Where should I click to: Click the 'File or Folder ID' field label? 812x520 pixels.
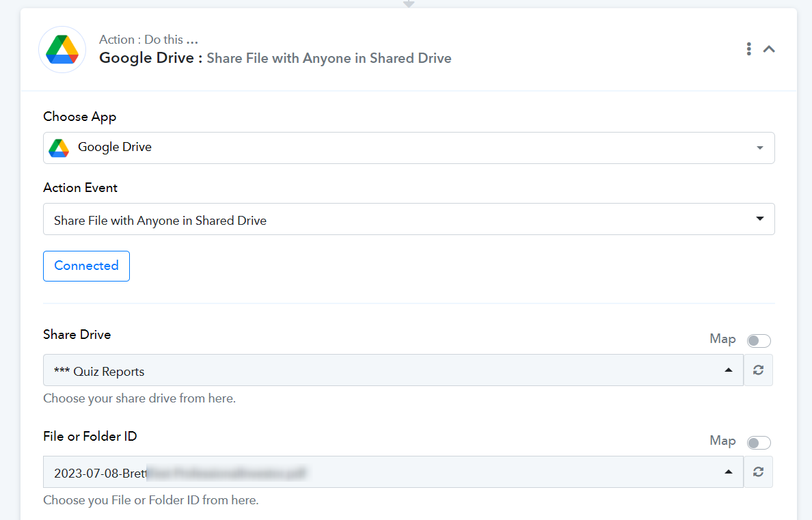click(x=90, y=436)
